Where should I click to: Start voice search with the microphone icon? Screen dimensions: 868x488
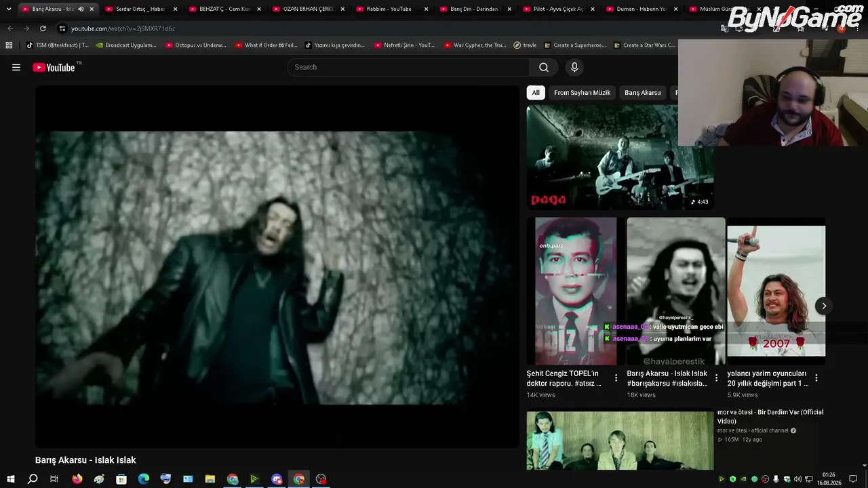coord(574,67)
